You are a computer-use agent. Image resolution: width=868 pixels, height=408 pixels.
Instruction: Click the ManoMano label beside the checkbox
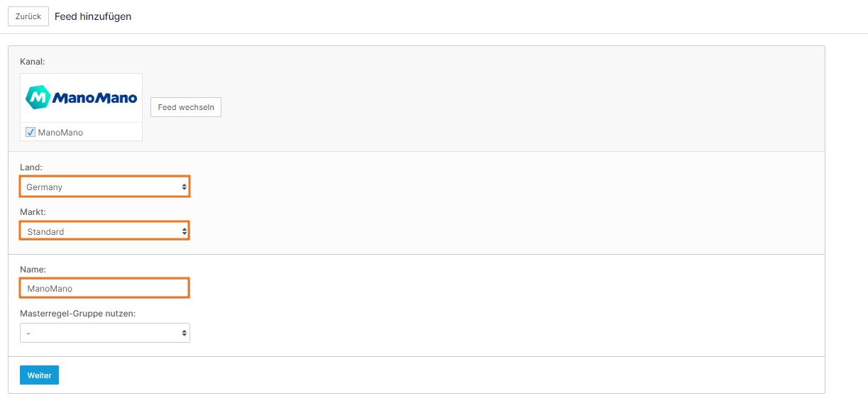point(60,133)
